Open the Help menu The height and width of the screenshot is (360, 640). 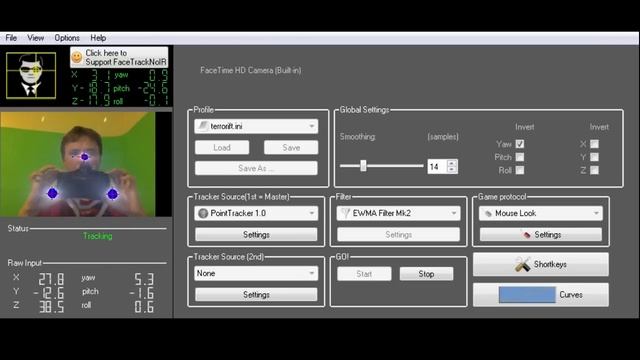point(98,38)
